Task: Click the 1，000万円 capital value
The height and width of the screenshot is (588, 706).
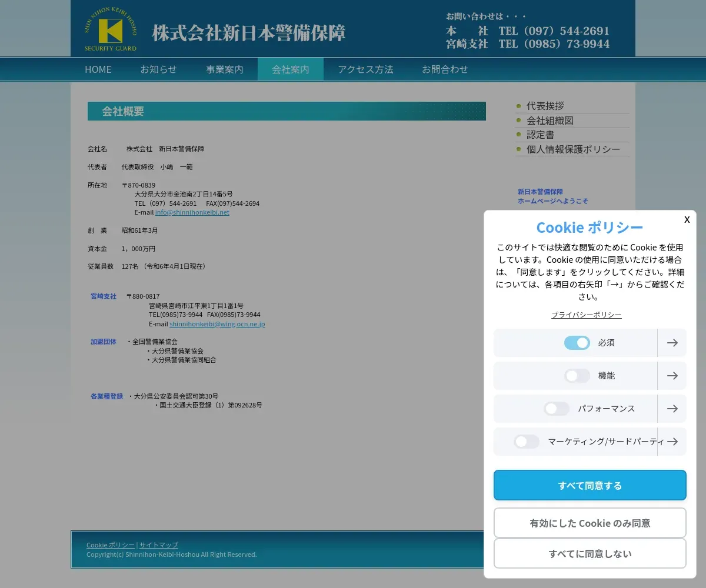Action: point(138,249)
